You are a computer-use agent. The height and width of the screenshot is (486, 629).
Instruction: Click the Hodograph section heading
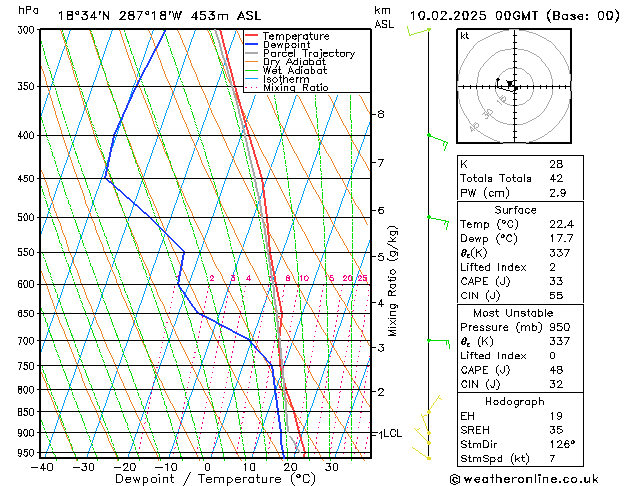[515, 402]
